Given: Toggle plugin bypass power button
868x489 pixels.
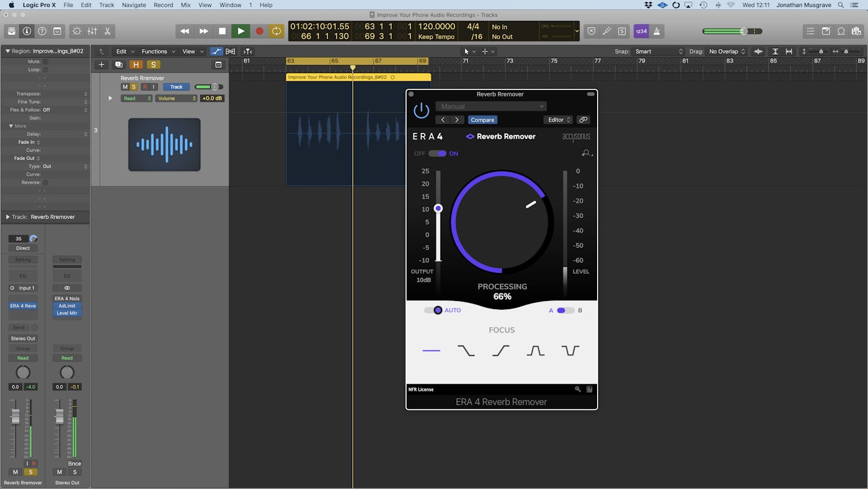Looking at the screenshot, I should coord(422,111).
